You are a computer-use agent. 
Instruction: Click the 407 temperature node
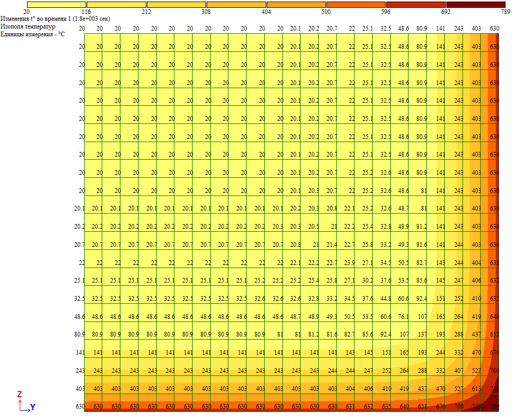458,371
